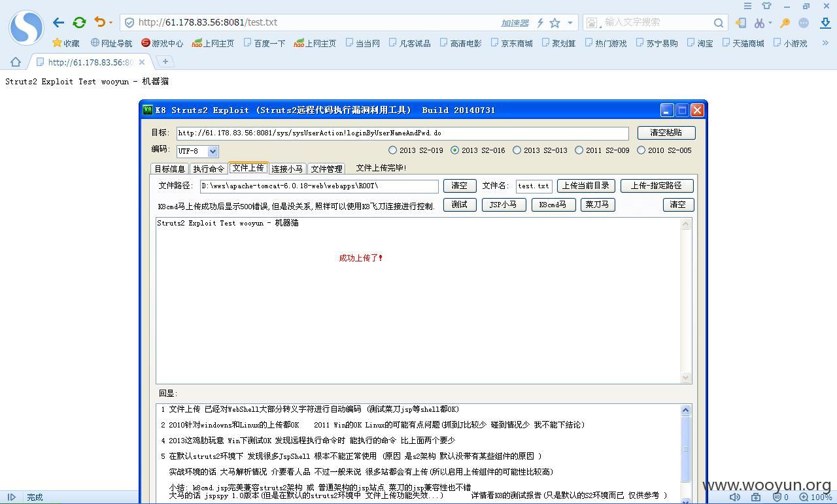Open the address bar dropdown arrow
Viewport: 837px width, 504px height.
pos(570,23)
